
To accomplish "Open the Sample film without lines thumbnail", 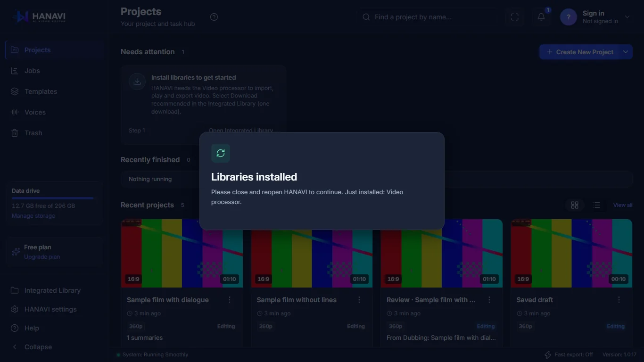I will 312,253.
